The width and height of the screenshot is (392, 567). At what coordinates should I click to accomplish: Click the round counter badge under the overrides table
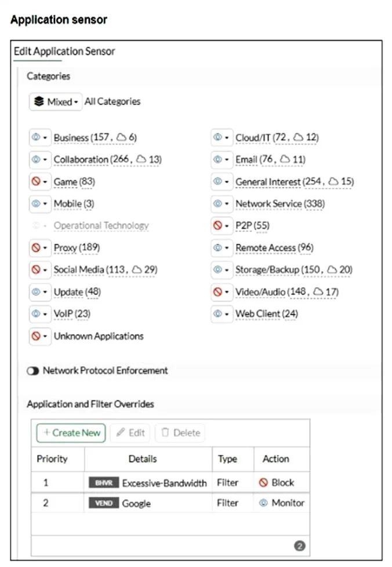tap(300, 546)
